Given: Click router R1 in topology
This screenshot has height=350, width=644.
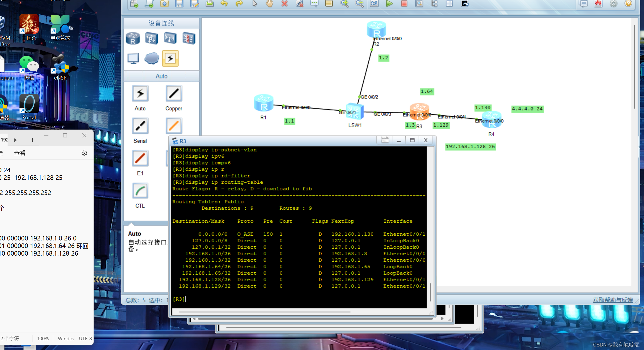Looking at the screenshot, I should pos(263,103).
